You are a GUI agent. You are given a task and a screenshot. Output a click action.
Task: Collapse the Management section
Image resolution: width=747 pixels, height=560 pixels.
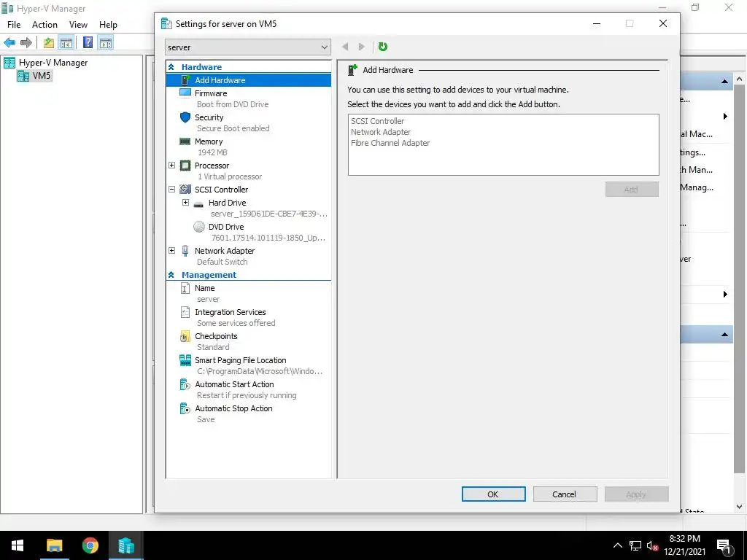(171, 275)
